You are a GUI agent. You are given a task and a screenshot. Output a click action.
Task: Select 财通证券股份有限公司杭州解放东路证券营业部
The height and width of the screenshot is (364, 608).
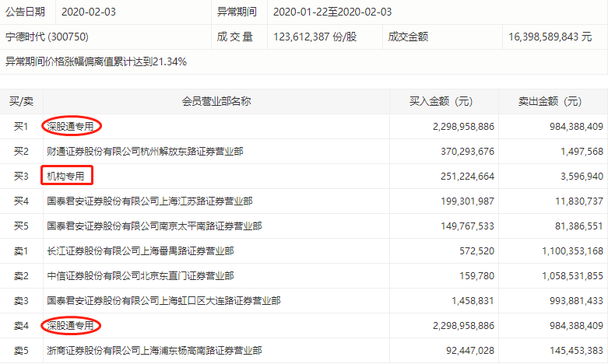(145, 152)
